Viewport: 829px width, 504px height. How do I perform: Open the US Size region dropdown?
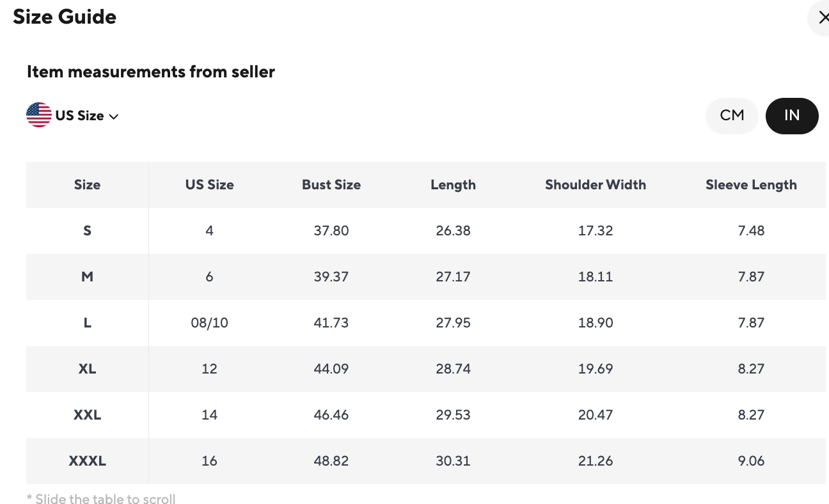pyautogui.click(x=79, y=116)
